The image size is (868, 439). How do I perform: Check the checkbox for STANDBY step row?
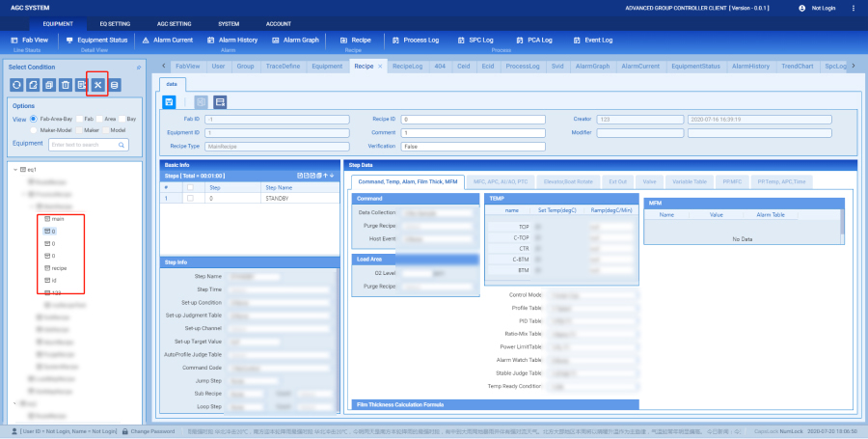189,197
